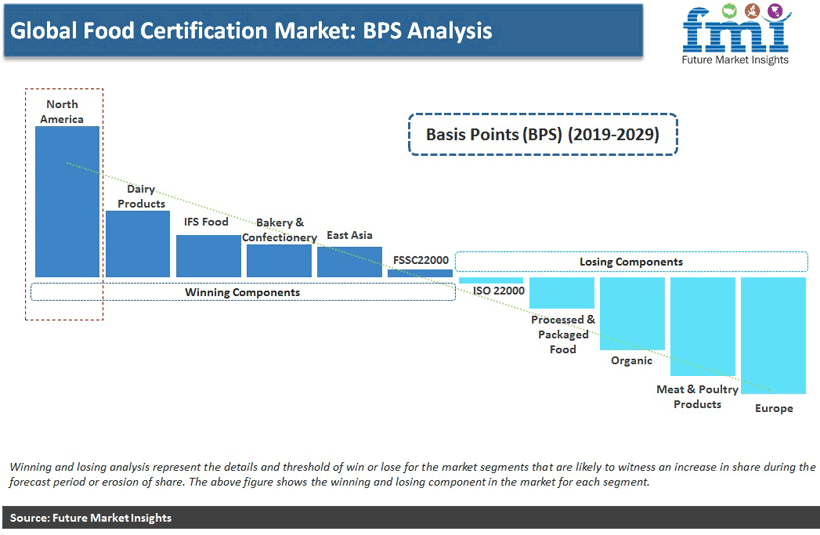This screenshot has height=535, width=820.
Task: Click the North America bar
Action: pos(67,201)
